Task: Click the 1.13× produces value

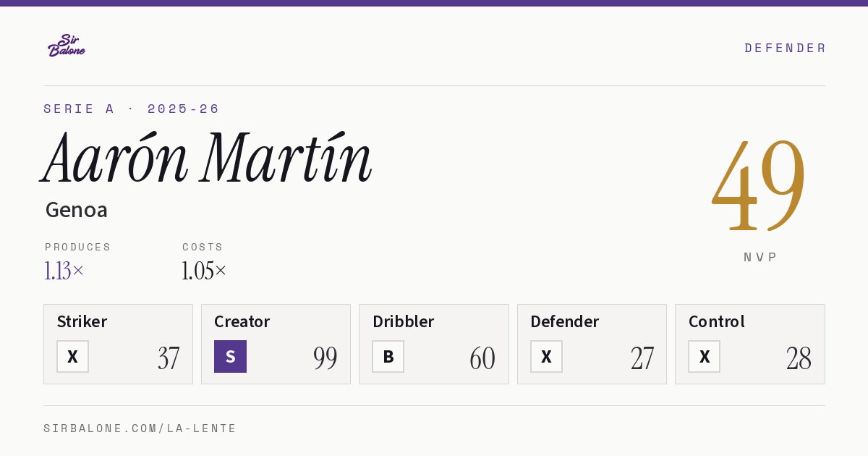Action: tap(64, 271)
